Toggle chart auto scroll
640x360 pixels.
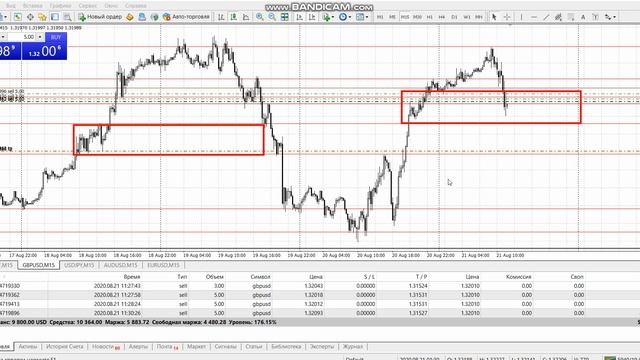tap(300, 17)
